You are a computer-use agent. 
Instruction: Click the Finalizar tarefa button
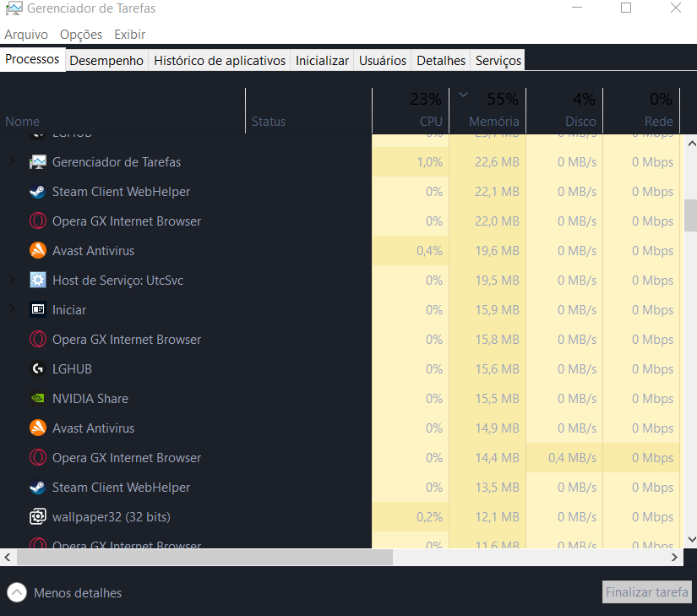[647, 592]
